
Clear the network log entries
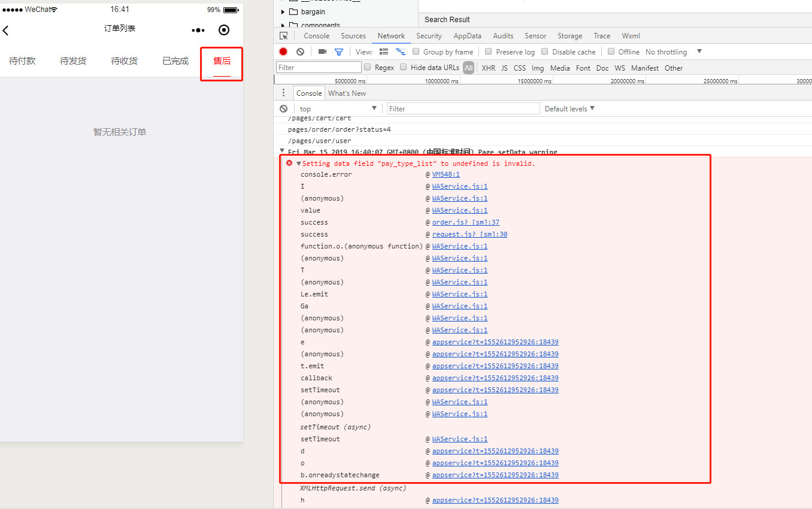tap(300, 52)
